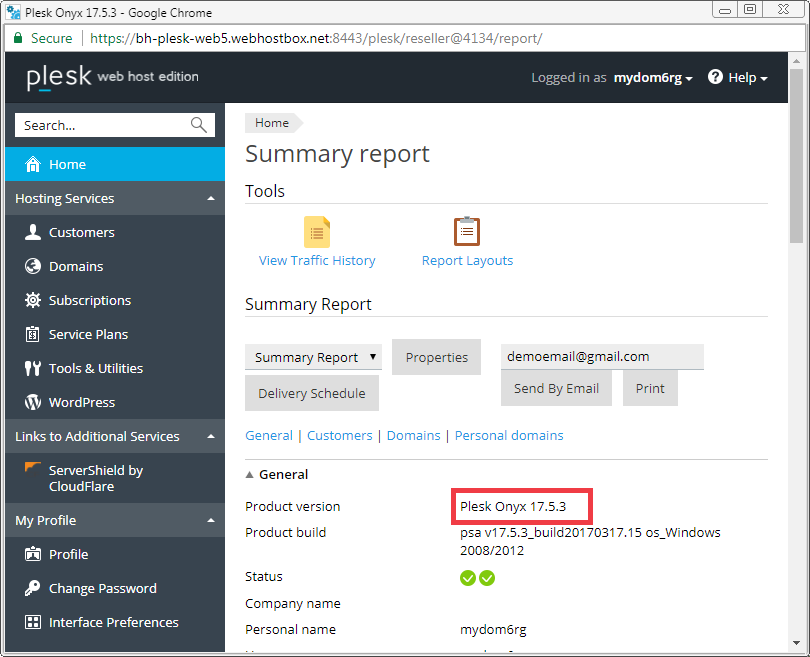This screenshot has width=810, height=657.
Task: Click the Plesk Onyx 17.5.3 version text
Action: 513,506
